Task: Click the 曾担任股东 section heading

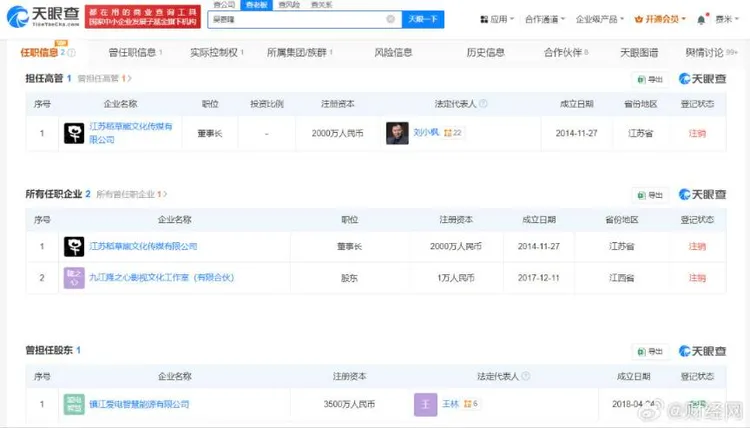Action: [49, 351]
